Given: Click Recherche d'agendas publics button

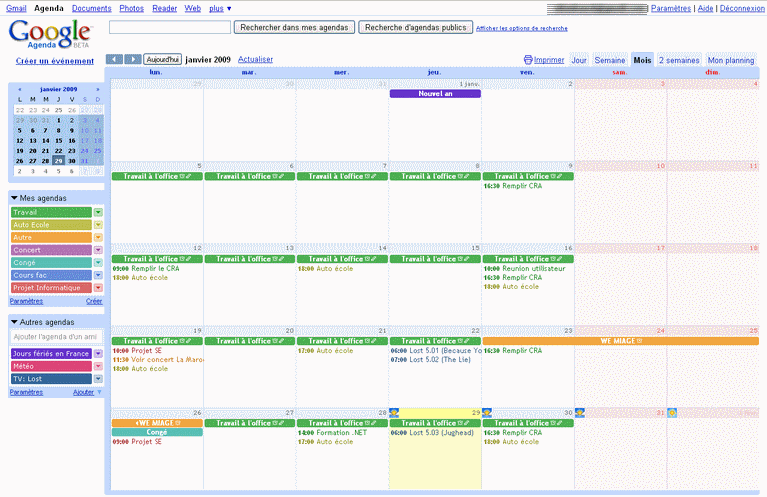Looking at the screenshot, I should (x=416, y=27).
